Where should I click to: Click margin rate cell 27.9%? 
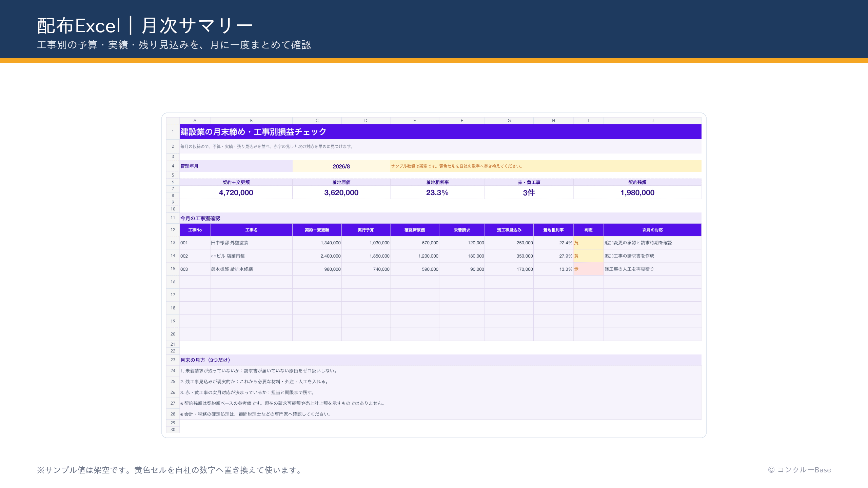point(553,256)
